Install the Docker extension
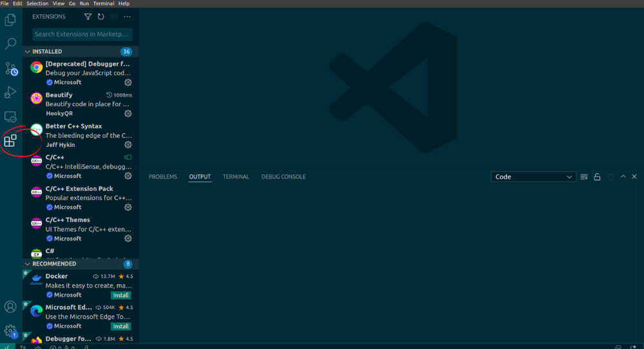644x349 pixels. tap(121, 295)
